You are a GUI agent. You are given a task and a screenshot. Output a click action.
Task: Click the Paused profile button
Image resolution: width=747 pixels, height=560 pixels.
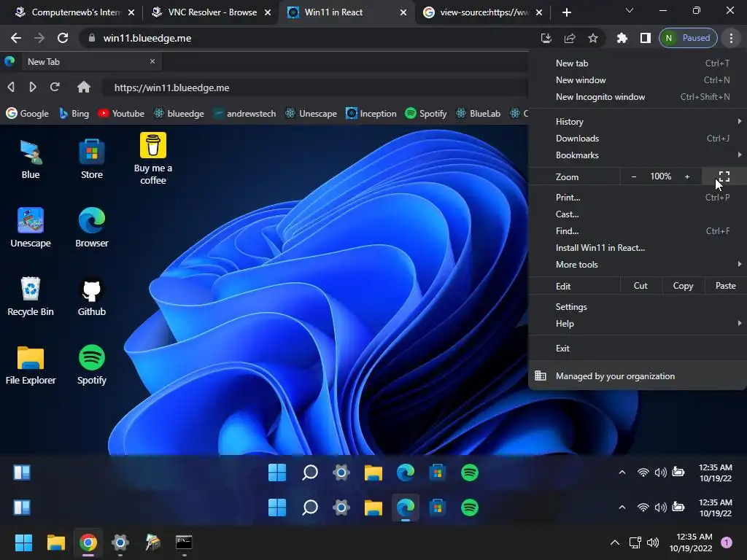(x=688, y=38)
